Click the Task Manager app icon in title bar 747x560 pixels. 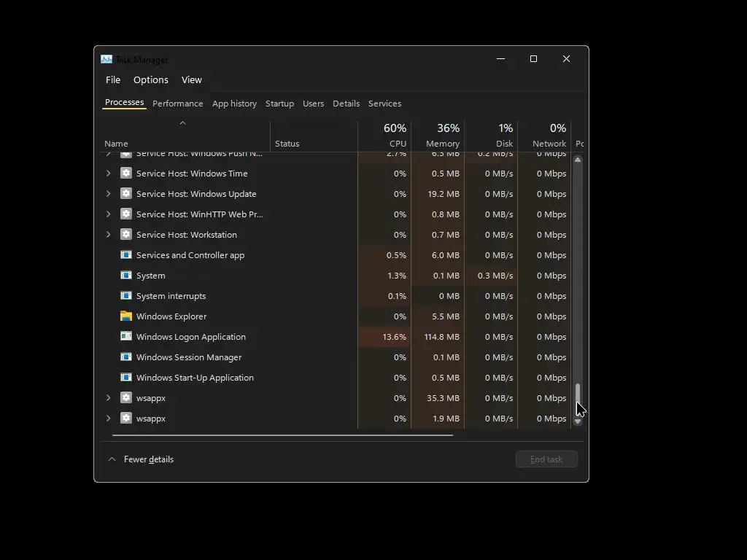107,59
